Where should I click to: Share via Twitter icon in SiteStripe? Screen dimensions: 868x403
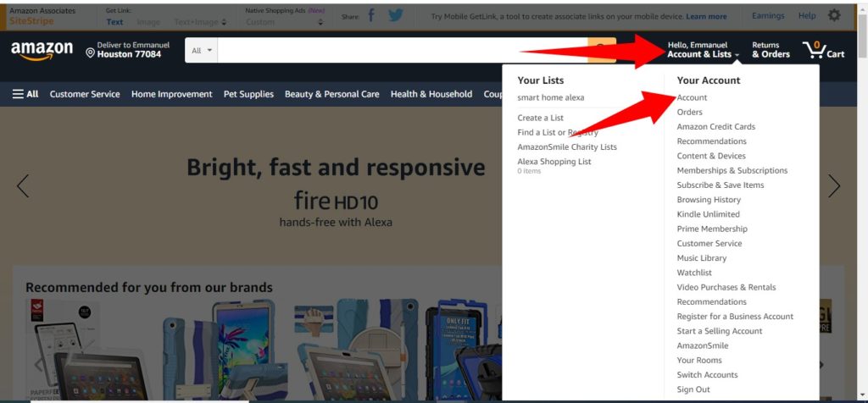[x=395, y=15]
